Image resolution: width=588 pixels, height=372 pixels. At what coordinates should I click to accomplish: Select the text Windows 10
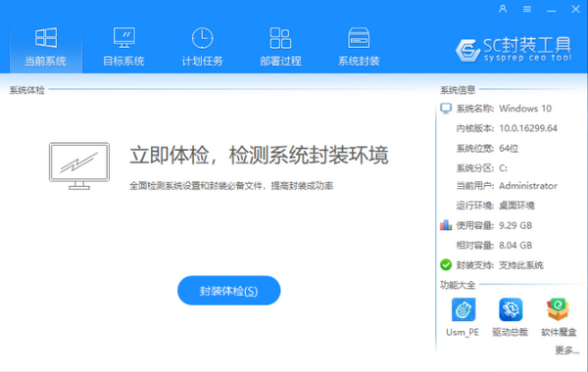525,109
